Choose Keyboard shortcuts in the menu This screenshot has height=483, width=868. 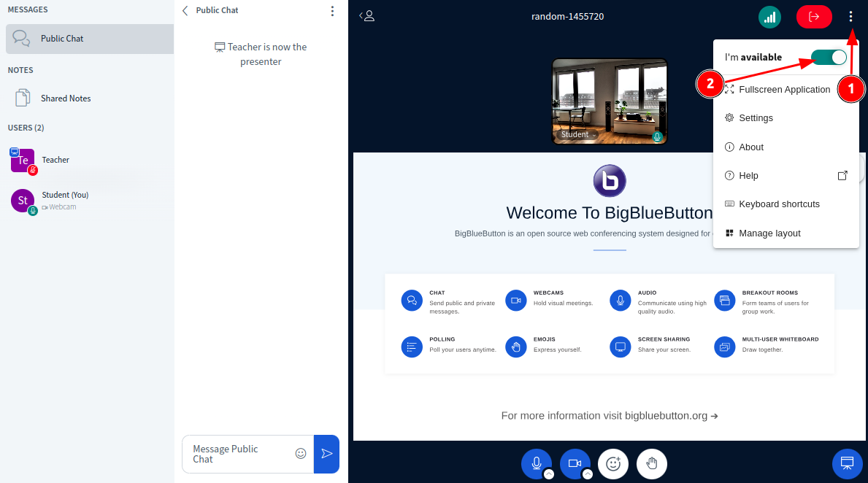pos(779,204)
